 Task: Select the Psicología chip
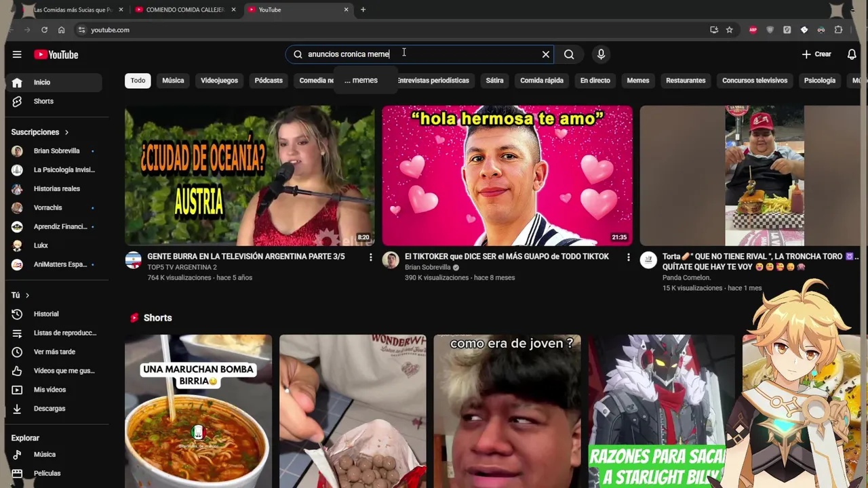click(820, 81)
